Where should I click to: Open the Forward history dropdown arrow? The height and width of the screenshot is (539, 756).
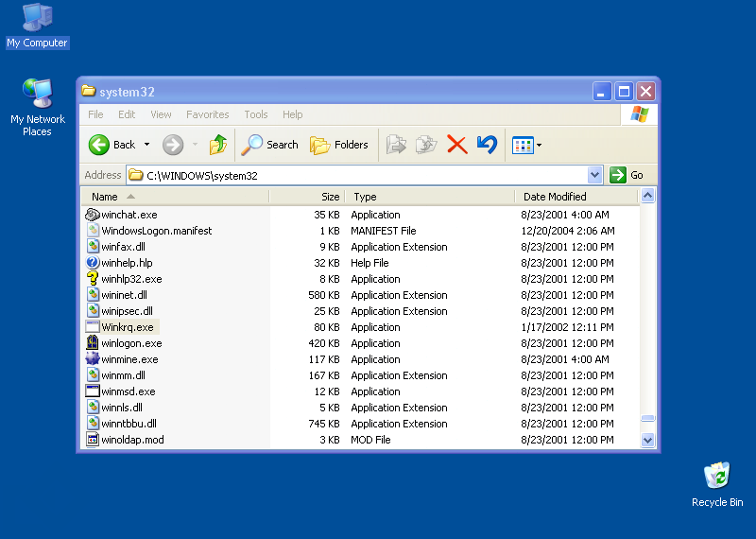point(196,145)
